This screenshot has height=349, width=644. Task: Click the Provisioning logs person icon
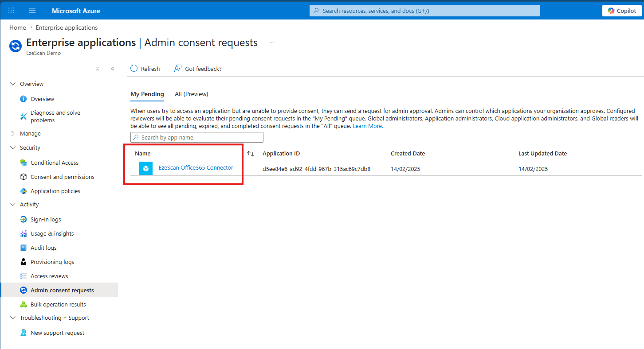[x=24, y=262]
